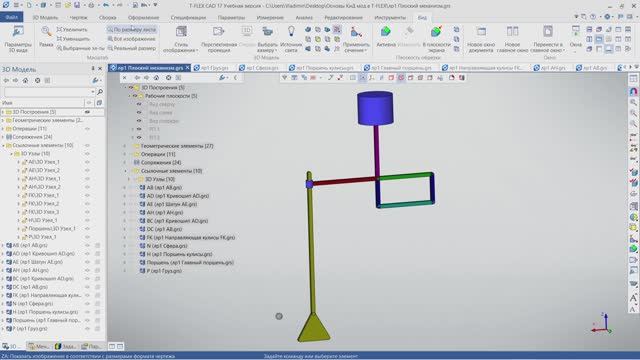Click Увеличить zoom in button
640x360 pixels.
coord(72,29)
